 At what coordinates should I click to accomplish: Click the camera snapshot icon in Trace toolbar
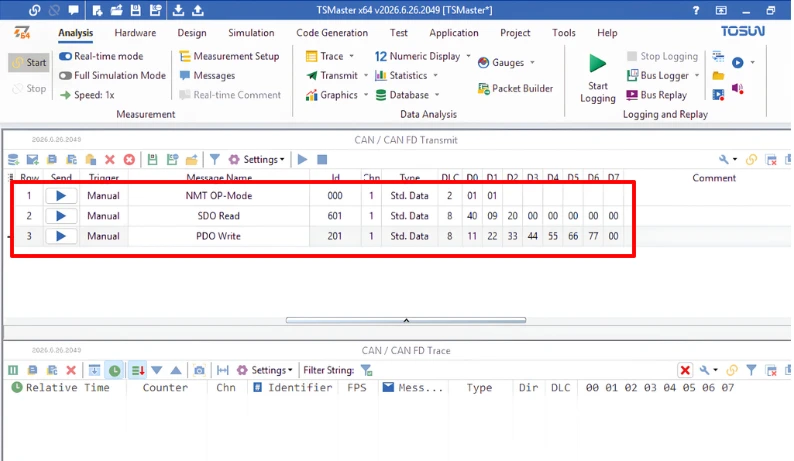[x=200, y=370]
